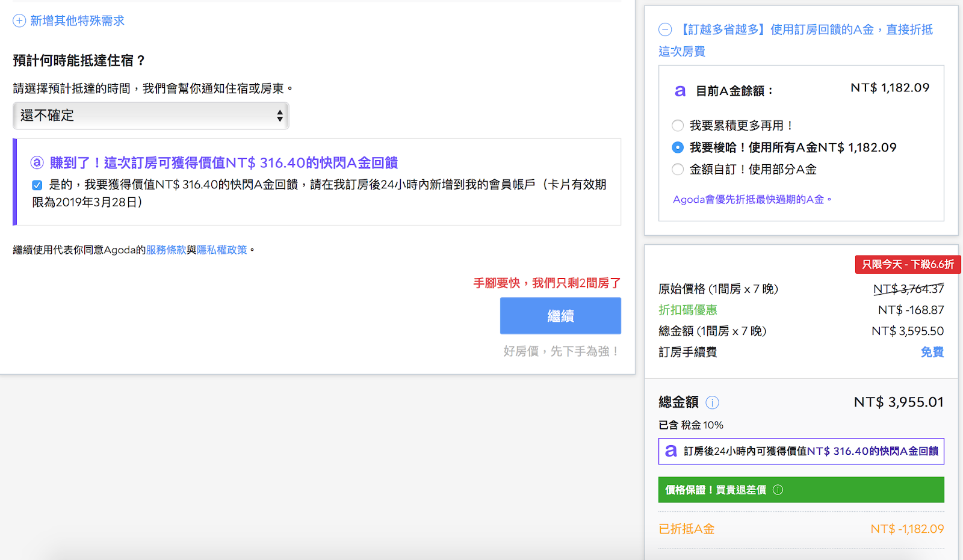The height and width of the screenshot is (560, 963).
Task: Click the discount amount NT$ -168.87
Action: point(911,310)
